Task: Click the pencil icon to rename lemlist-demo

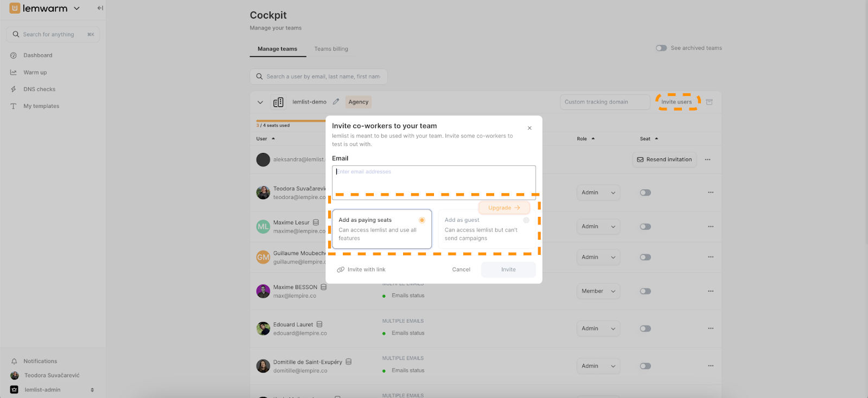Action: click(336, 102)
